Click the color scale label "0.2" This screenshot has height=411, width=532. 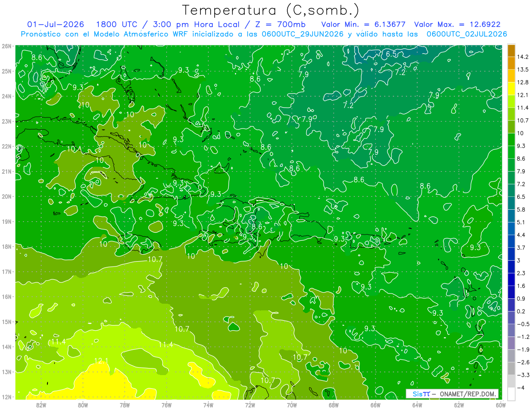(x=521, y=311)
